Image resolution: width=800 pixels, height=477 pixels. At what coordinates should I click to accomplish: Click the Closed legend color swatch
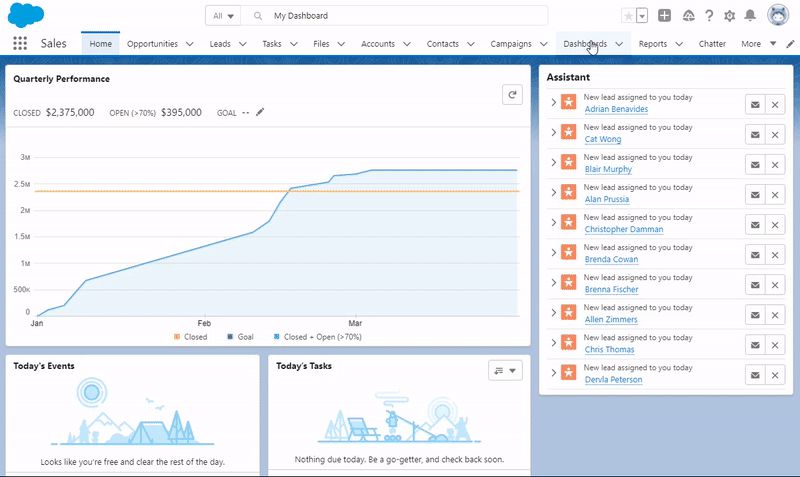pyautogui.click(x=177, y=337)
